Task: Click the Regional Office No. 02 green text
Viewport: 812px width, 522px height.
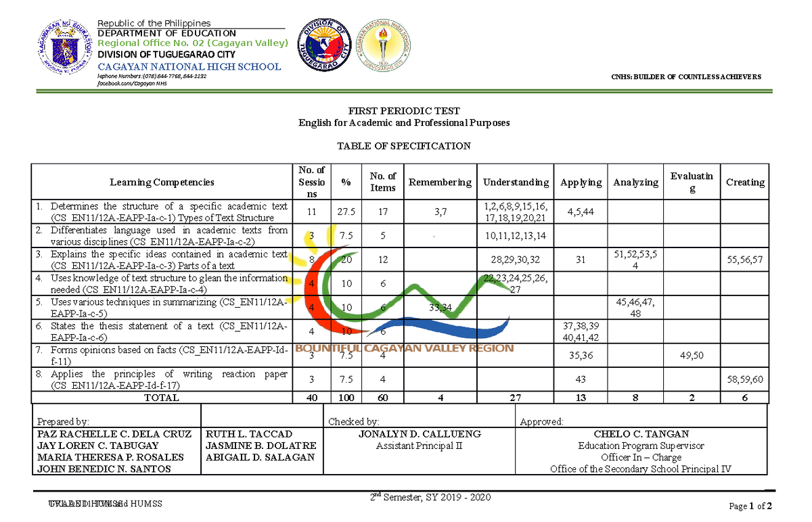Action: pyautogui.click(x=192, y=42)
